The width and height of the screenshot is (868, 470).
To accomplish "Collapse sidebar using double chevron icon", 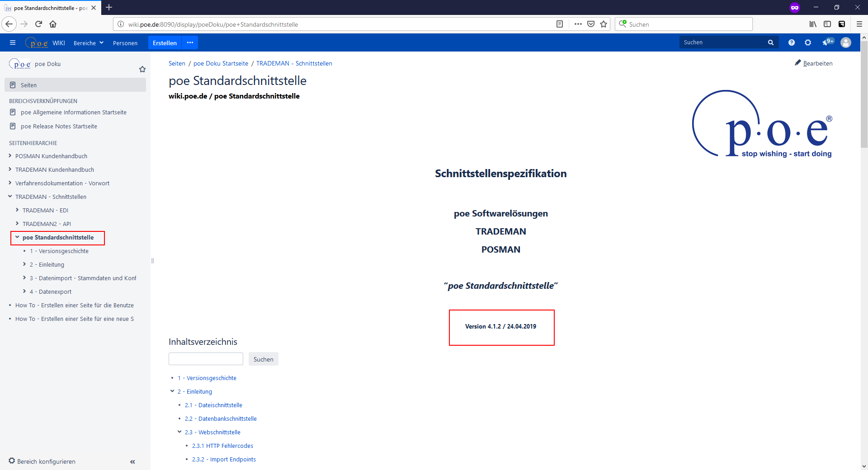I will (132, 461).
